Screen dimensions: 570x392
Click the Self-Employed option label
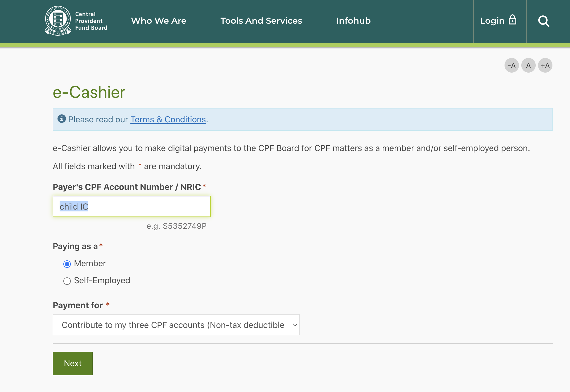click(x=102, y=280)
